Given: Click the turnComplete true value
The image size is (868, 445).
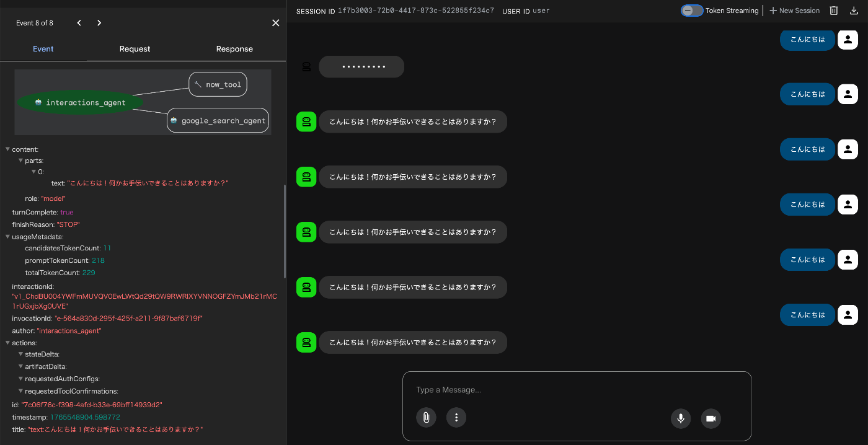Looking at the screenshot, I should 67,213.
